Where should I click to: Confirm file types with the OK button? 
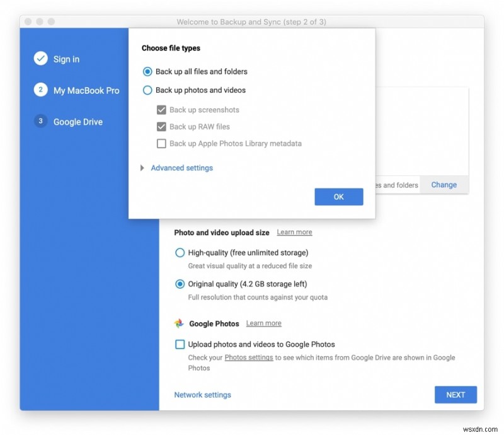[x=338, y=196]
